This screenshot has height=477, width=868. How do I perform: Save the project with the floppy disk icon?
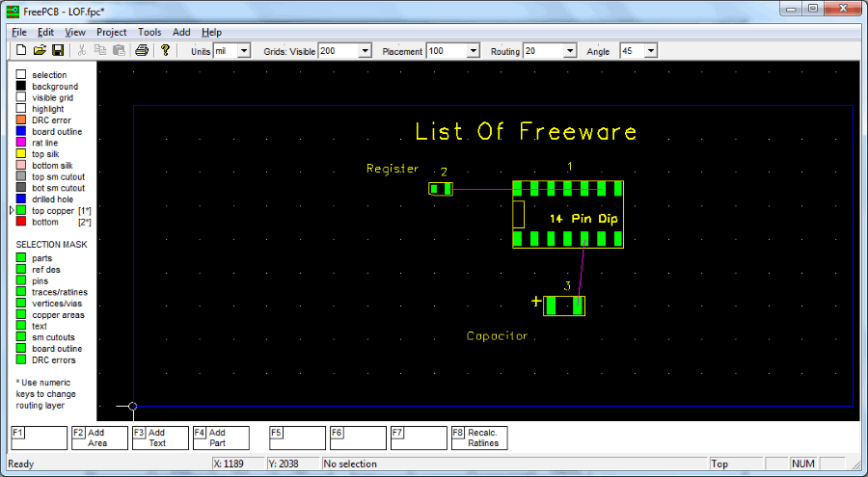tap(58, 50)
